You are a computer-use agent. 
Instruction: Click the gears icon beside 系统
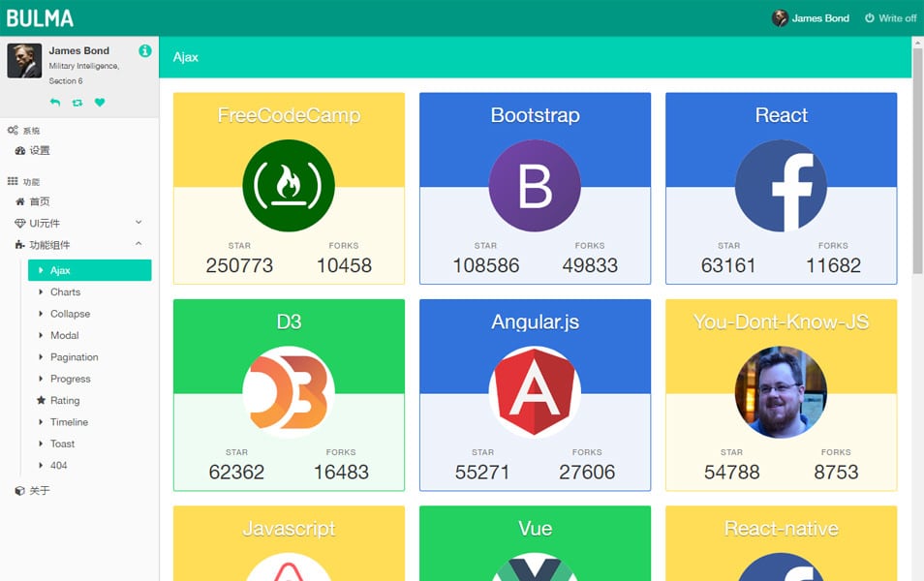click(x=13, y=130)
